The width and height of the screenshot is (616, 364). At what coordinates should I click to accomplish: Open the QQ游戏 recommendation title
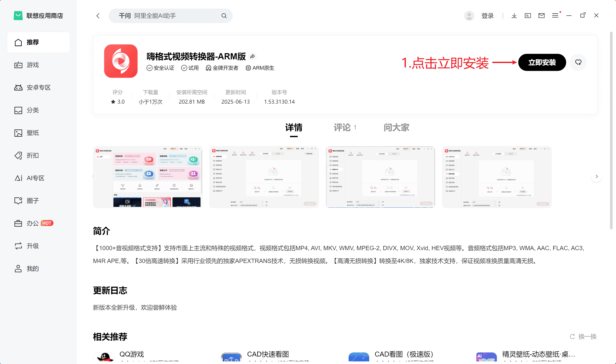(x=132, y=354)
